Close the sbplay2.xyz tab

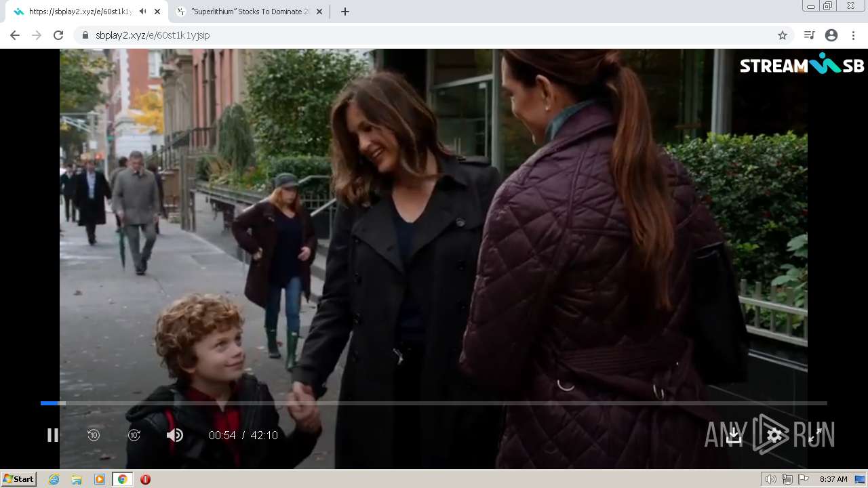tap(157, 12)
